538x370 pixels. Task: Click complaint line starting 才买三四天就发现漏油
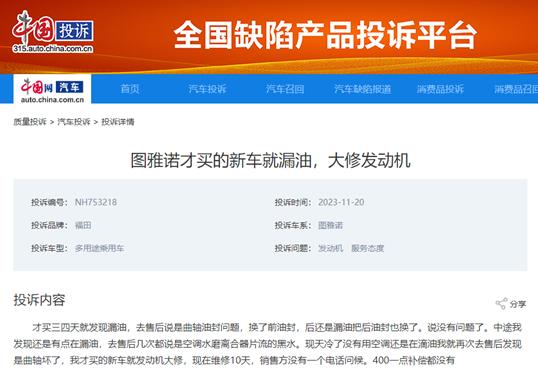coord(277,327)
